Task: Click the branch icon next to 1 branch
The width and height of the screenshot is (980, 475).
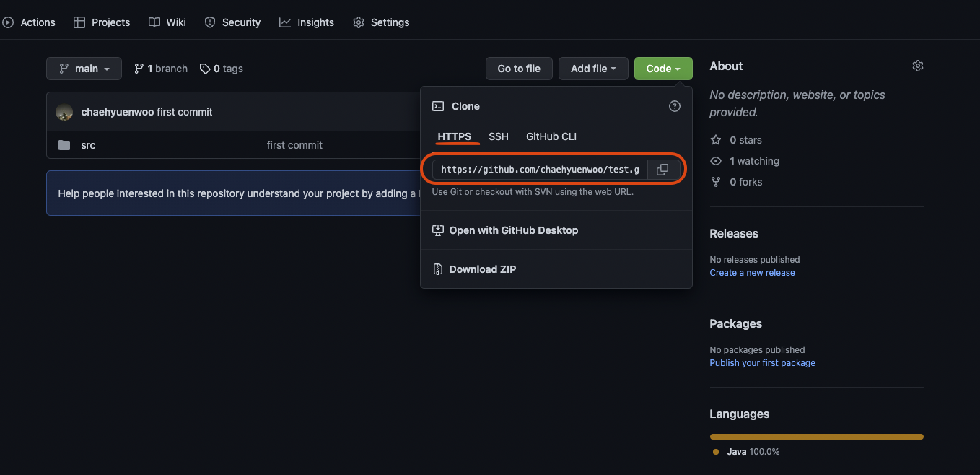Action: 139,68
